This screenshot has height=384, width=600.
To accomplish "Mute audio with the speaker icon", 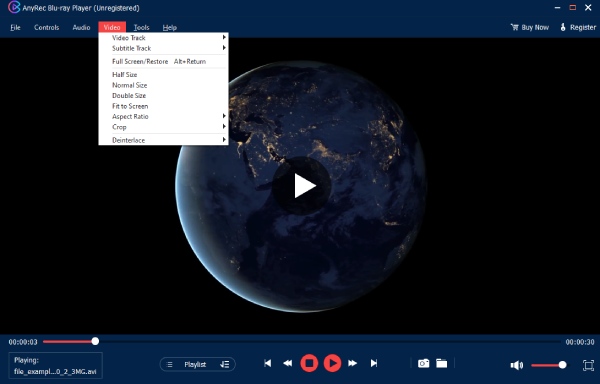I will click(517, 365).
